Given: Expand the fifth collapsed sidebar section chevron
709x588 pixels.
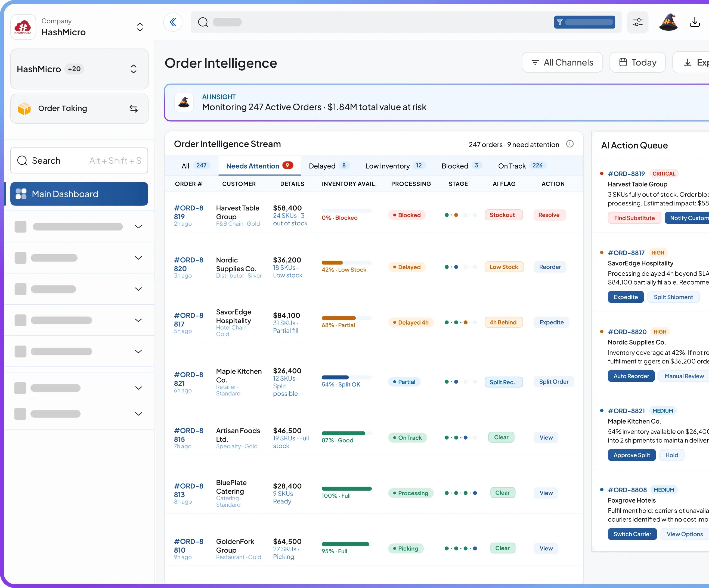Looking at the screenshot, I should (x=138, y=351).
